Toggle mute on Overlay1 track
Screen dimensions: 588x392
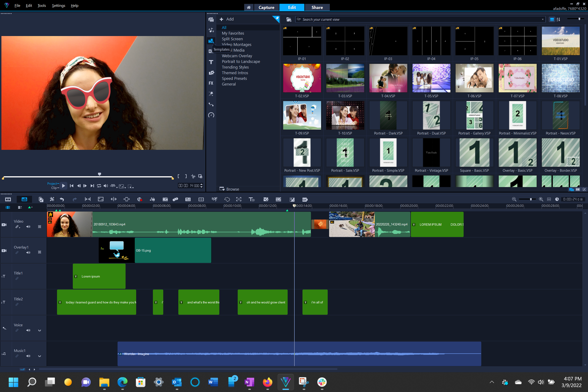29,253
